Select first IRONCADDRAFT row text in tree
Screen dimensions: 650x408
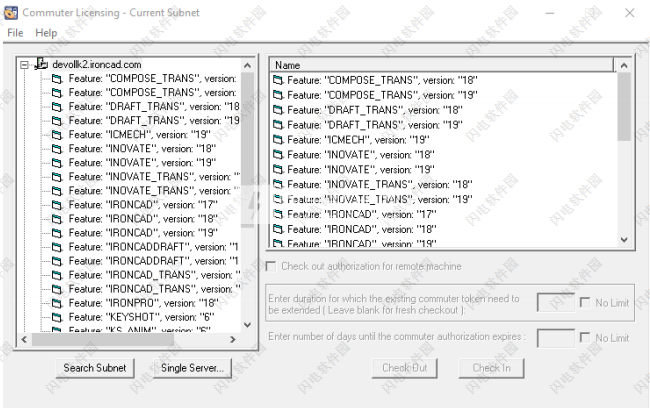[153, 247]
